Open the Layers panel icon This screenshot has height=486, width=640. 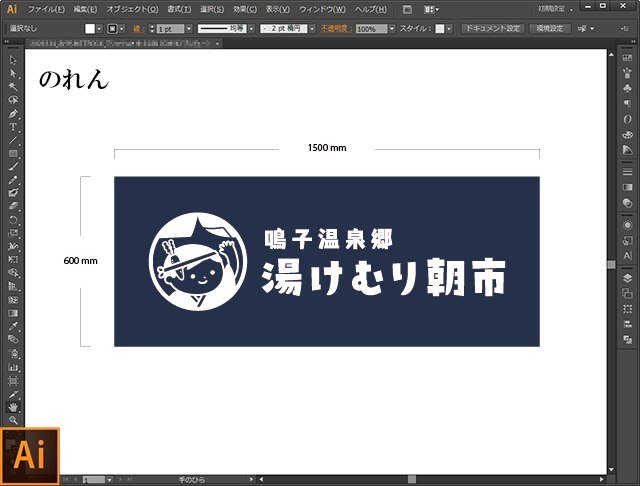[x=627, y=278]
